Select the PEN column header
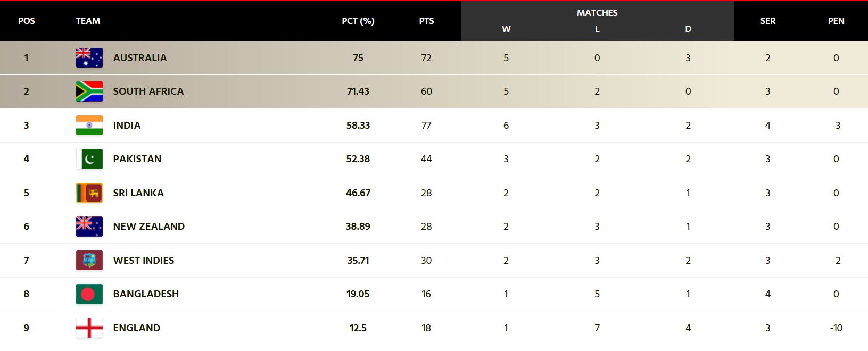Image resolution: width=868 pixels, height=351 pixels. [836, 21]
